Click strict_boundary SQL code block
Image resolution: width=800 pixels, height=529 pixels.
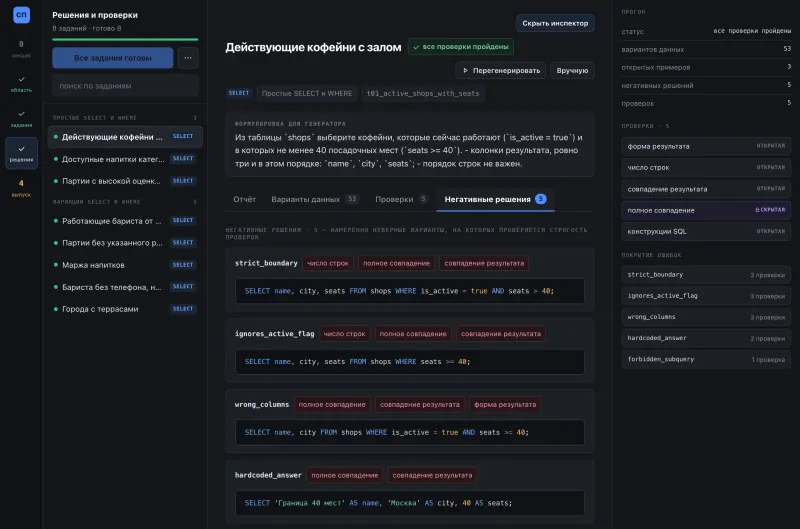pyautogui.click(x=410, y=291)
